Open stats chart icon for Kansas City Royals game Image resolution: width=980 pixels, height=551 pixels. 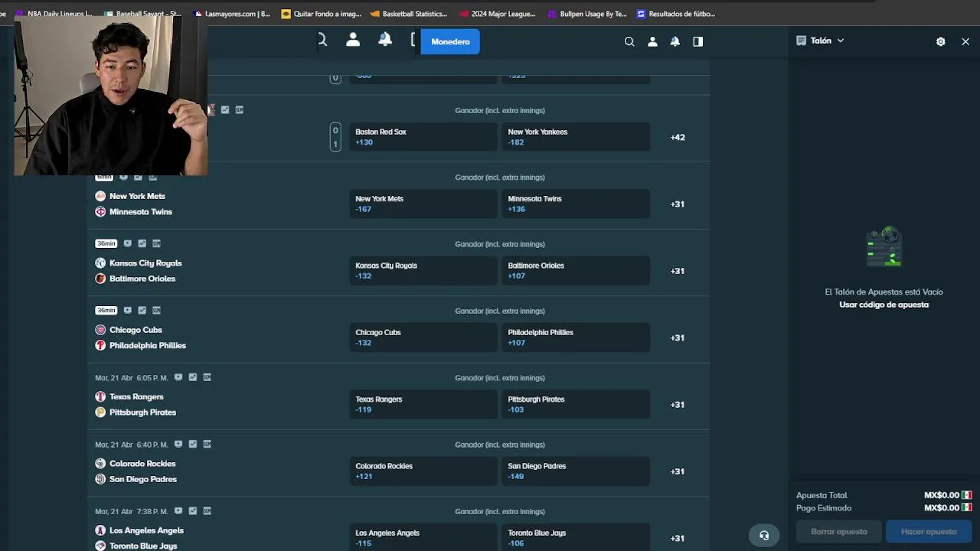coord(142,243)
